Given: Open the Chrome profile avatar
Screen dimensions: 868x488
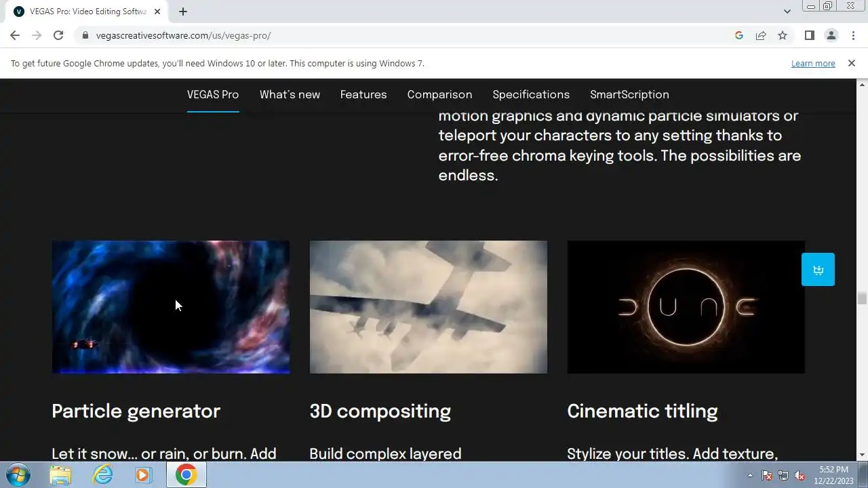Looking at the screenshot, I should pyautogui.click(x=831, y=35).
